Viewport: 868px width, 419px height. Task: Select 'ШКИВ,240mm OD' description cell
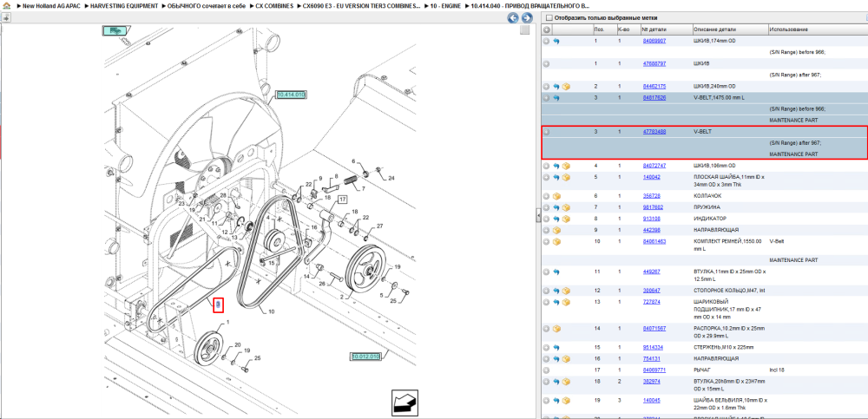[x=714, y=87]
